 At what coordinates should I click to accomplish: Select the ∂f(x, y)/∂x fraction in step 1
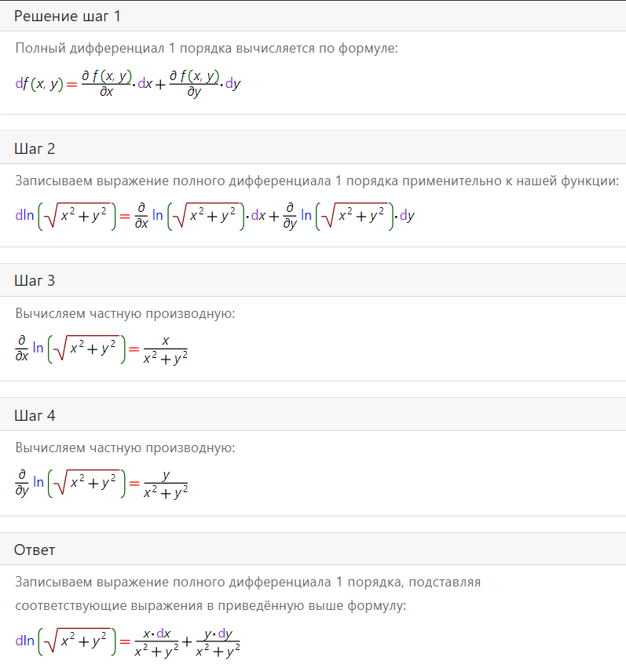pos(106,83)
